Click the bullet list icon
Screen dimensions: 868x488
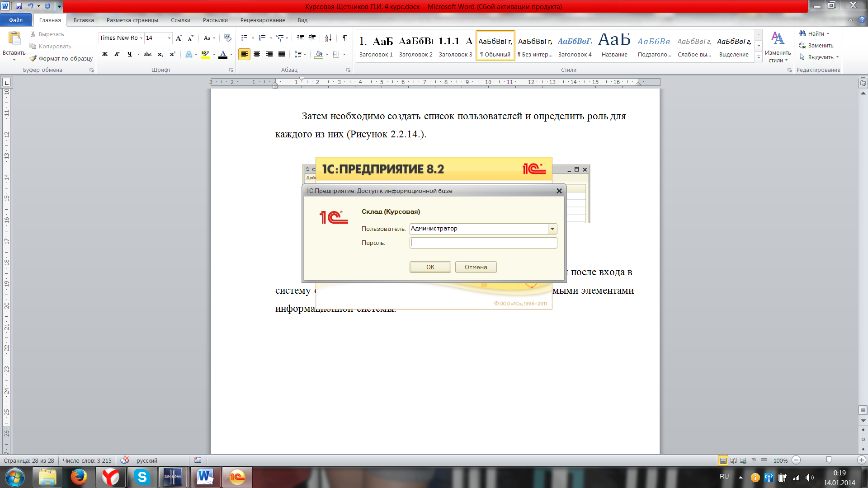click(x=244, y=38)
